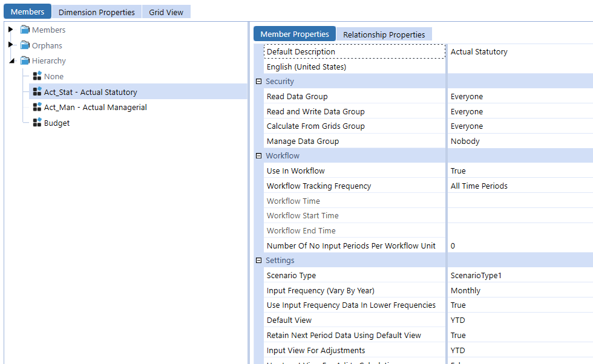Image resolution: width=593 pixels, height=364 pixels.
Task: Select Budget in the hierarchy tree
Action: click(57, 123)
